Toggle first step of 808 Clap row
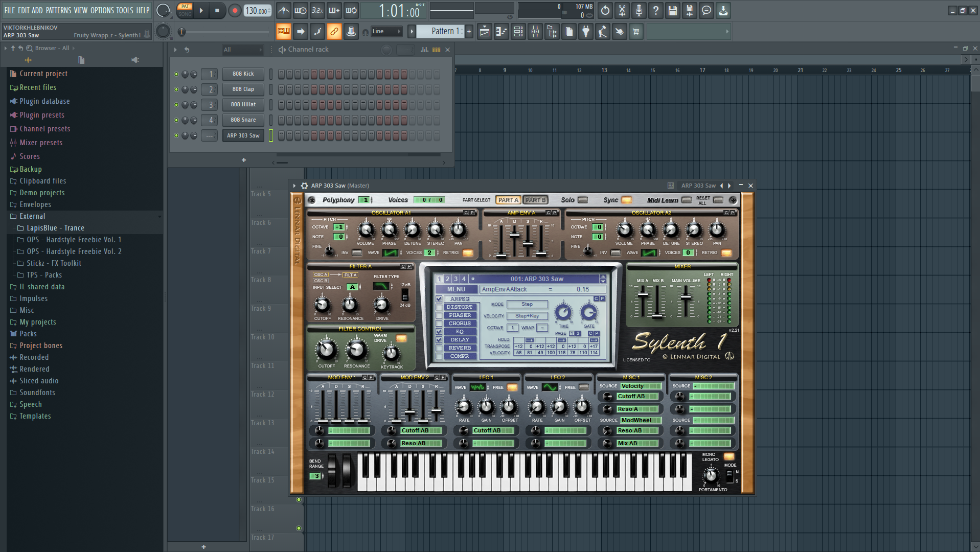This screenshot has width=980, height=552. pos(281,89)
